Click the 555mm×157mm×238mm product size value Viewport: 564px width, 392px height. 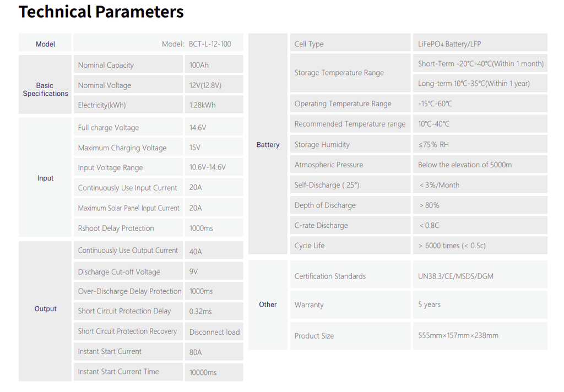(x=458, y=335)
